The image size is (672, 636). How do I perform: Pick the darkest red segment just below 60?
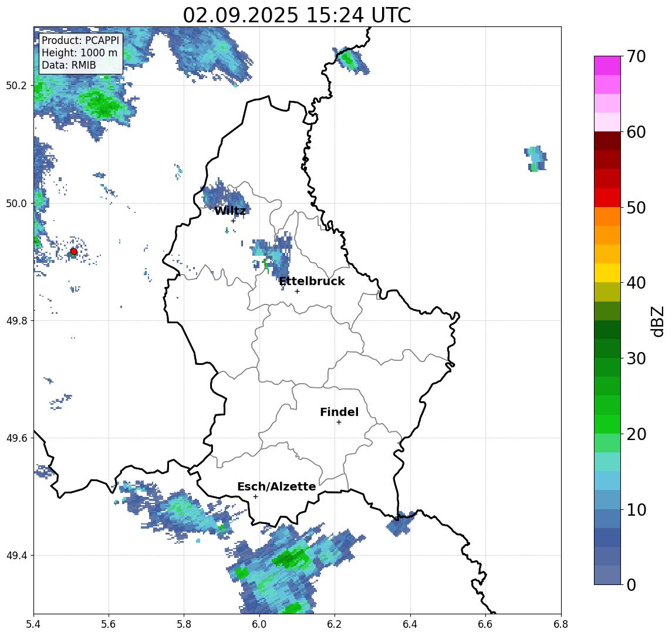[607, 141]
